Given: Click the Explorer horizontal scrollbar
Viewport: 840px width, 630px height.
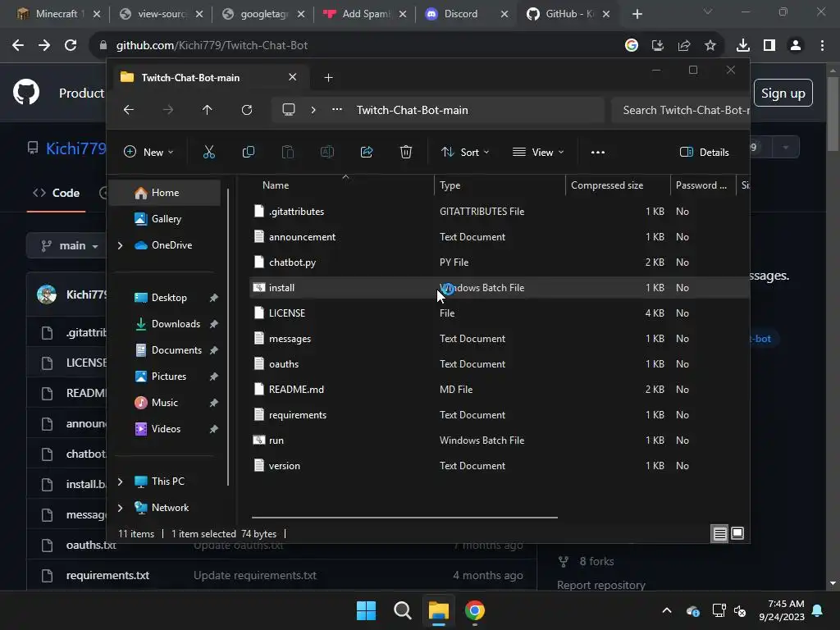Looking at the screenshot, I should [x=404, y=518].
